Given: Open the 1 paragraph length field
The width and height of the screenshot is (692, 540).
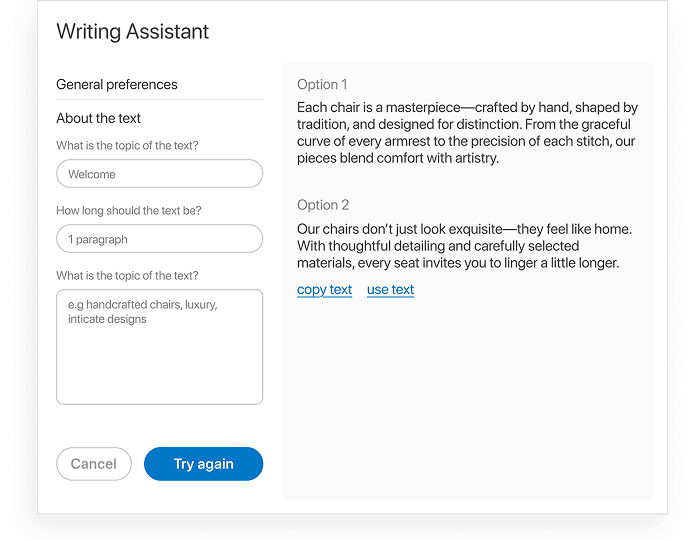Looking at the screenshot, I should (159, 239).
